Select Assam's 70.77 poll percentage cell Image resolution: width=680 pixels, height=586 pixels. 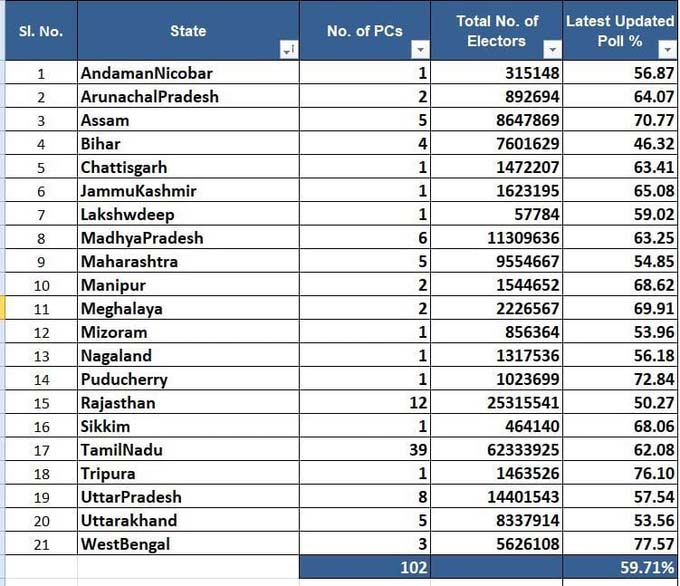point(620,120)
